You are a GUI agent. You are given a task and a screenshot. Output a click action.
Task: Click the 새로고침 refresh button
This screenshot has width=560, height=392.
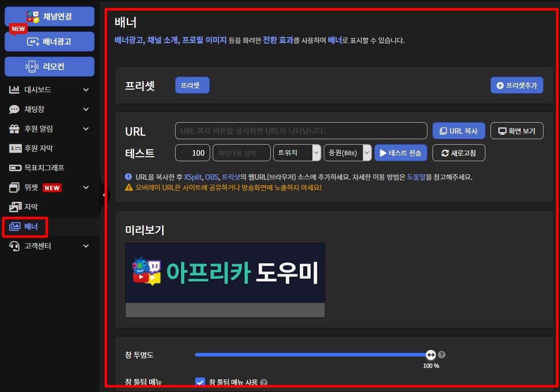point(459,153)
